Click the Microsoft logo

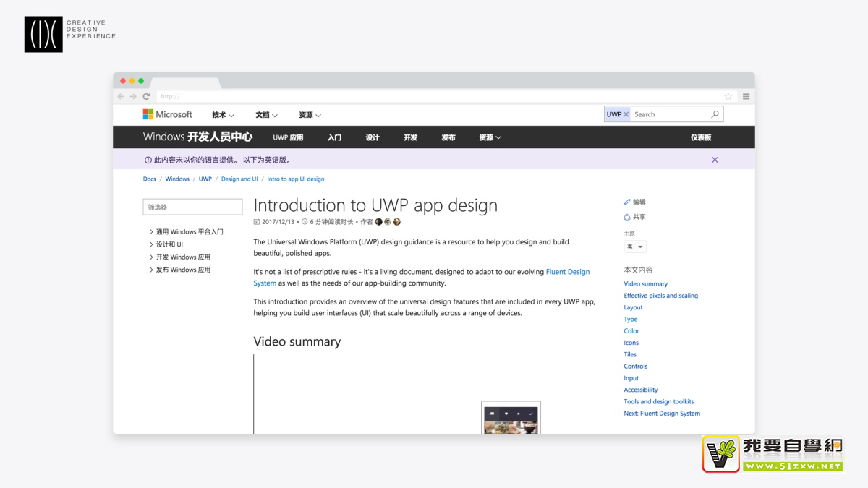[167, 114]
